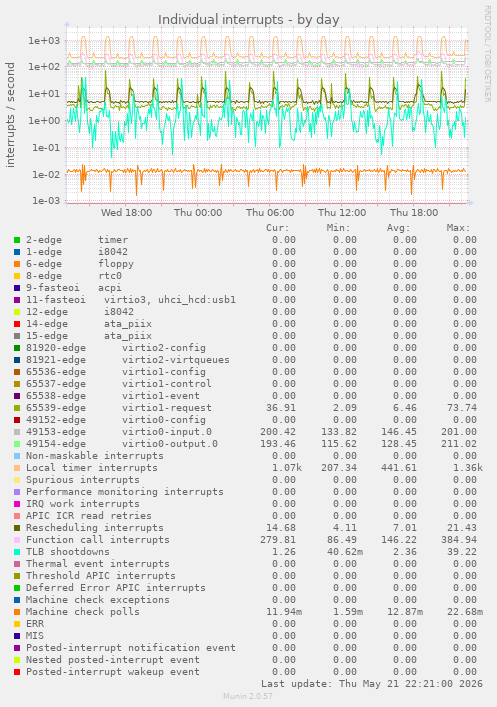This screenshot has width=497, height=707.
Task: Select the Deferred Error APIC interrupts label
Action: 116,588
